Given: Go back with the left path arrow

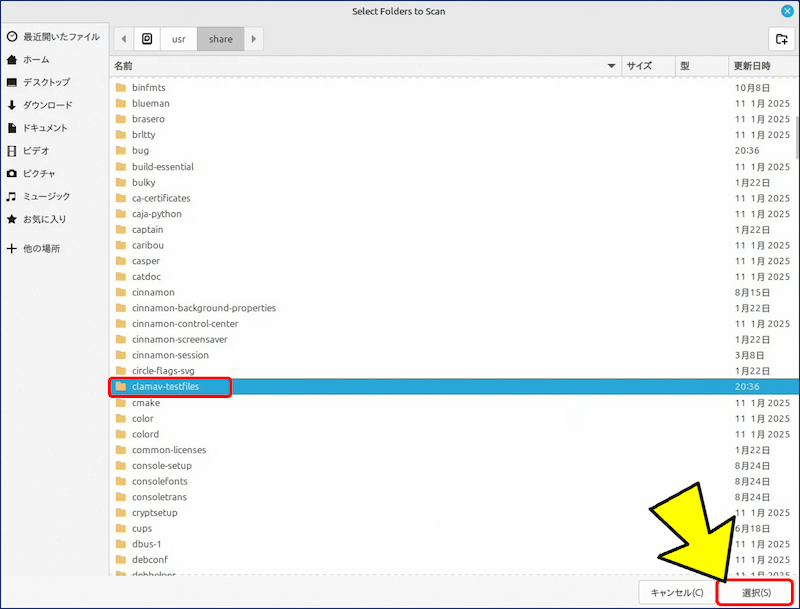Looking at the screenshot, I should 123,39.
